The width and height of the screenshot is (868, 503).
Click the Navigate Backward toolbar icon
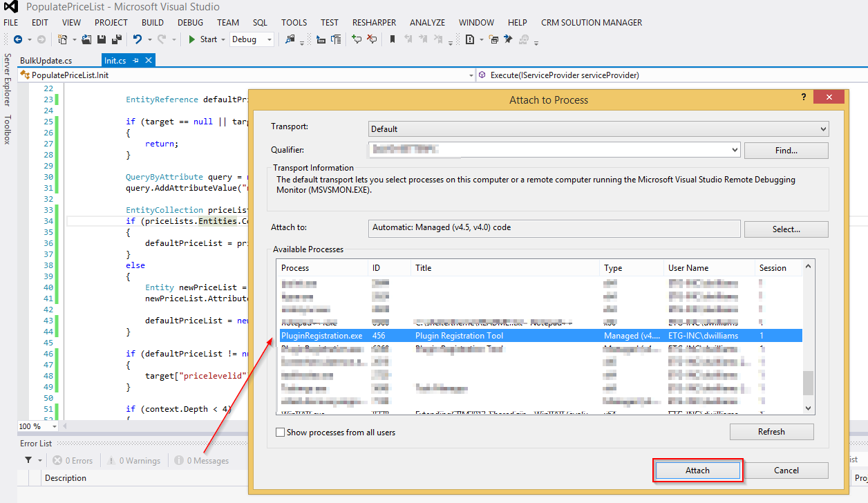[17, 39]
